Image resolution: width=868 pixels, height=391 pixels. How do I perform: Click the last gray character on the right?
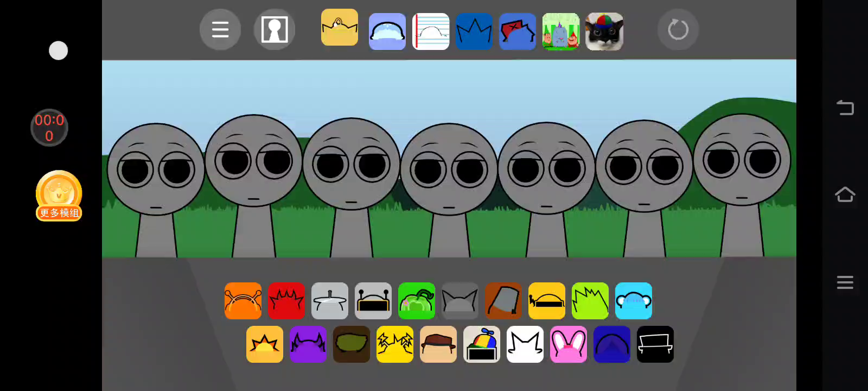[742, 185]
